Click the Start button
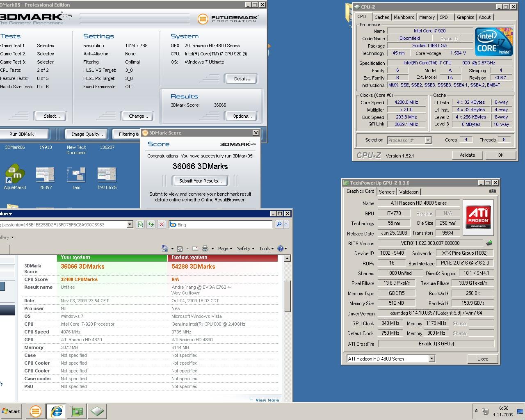This screenshot has height=420, width=525. tap(11, 411)
